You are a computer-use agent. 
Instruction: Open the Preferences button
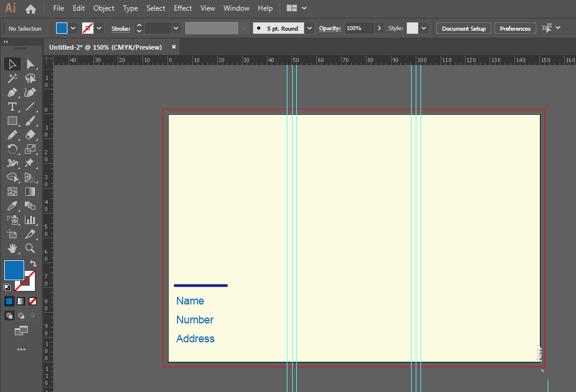[515, 28]
